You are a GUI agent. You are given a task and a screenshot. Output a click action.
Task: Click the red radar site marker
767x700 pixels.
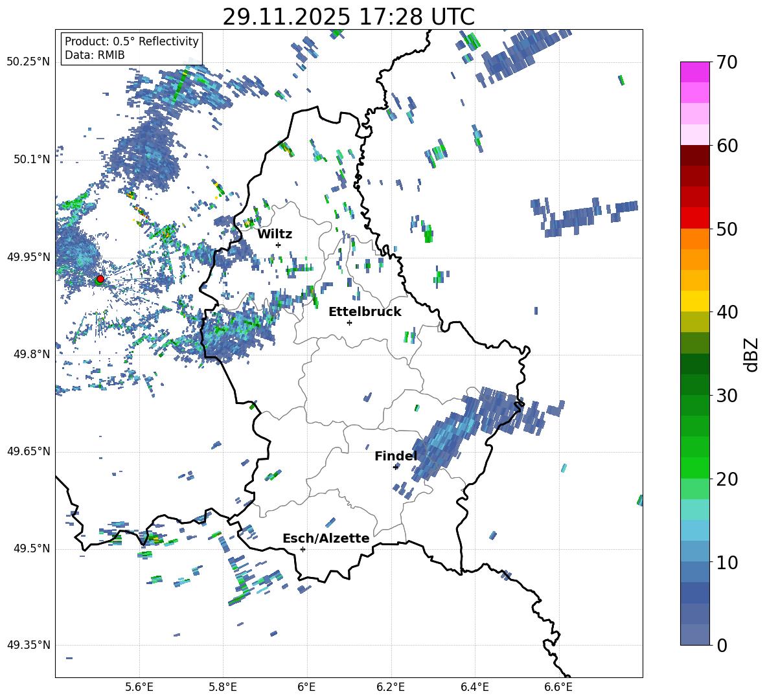tap(100, 279)
